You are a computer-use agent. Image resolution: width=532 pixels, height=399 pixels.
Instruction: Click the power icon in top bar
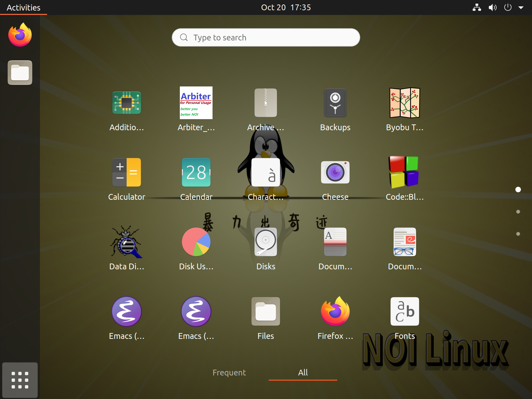(508, 7)
